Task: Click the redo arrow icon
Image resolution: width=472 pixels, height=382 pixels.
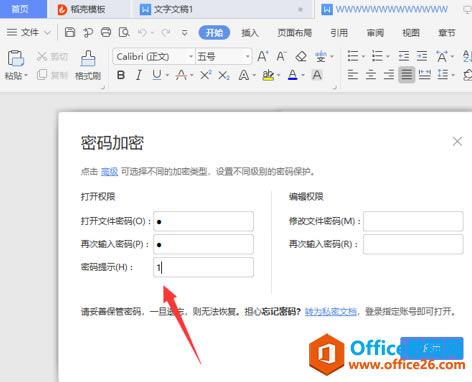Action: [166, 32]
